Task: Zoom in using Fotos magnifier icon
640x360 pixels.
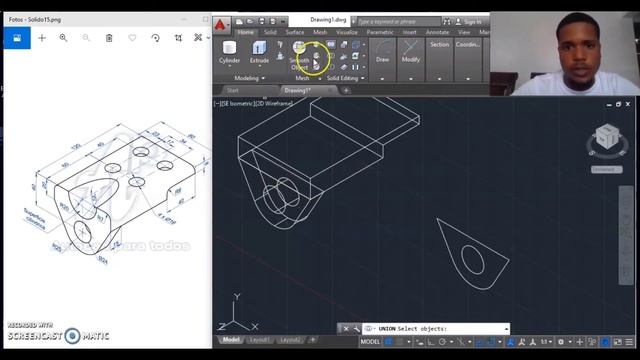Action: (x=63, y=38)
